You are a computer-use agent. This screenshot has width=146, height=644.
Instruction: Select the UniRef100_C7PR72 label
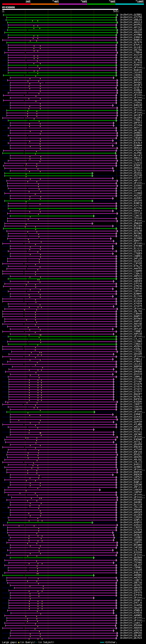[x=131, y=161]
